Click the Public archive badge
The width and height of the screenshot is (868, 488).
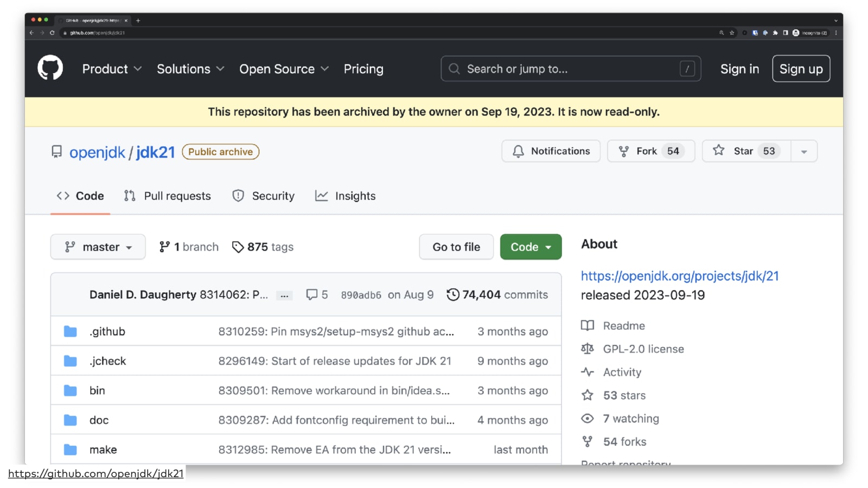click(x=220, y=152)
